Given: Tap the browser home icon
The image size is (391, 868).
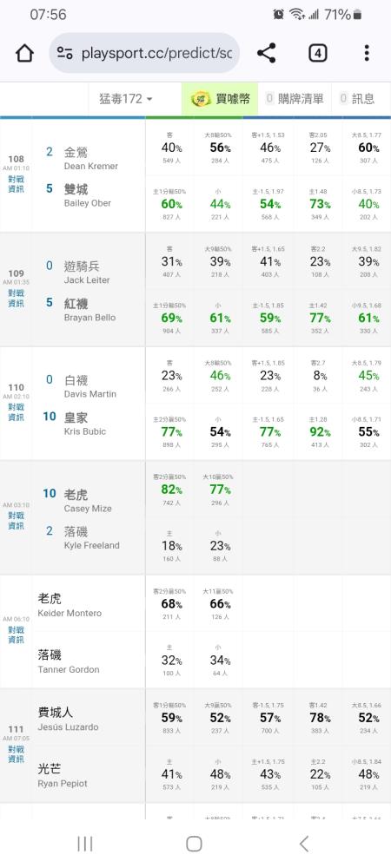Looking at the screenshot, I should [x=24, y=53].
